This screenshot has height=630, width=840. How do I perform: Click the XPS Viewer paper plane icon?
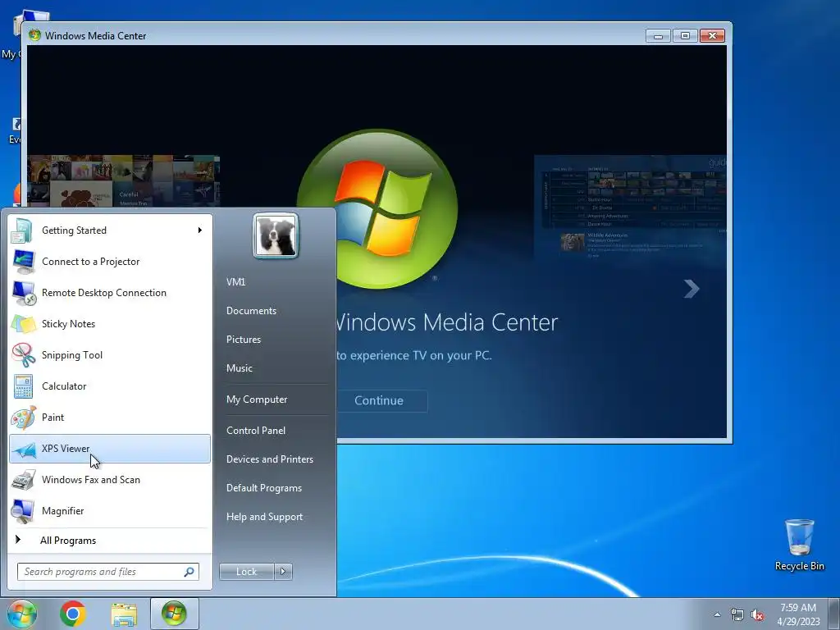[x=23, y=449]
